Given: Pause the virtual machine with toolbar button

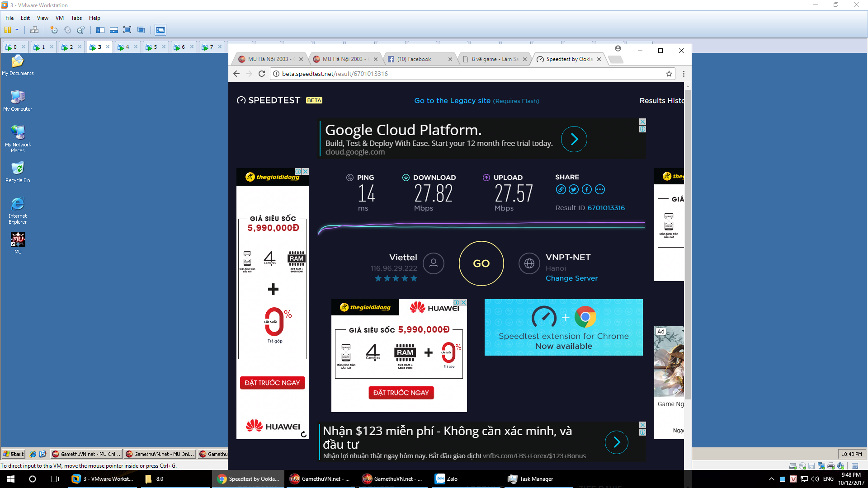Looking at the screenshot, I should [x=8, y=30].
